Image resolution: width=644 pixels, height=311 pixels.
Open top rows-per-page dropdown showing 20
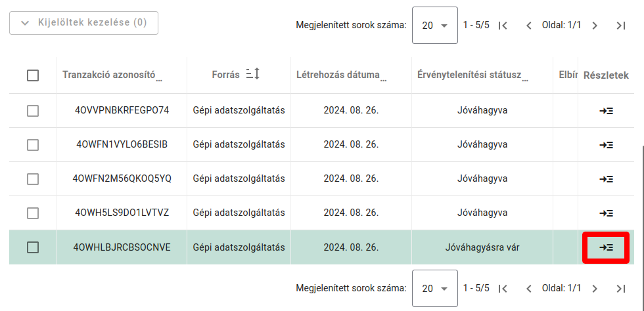point(434,26)
